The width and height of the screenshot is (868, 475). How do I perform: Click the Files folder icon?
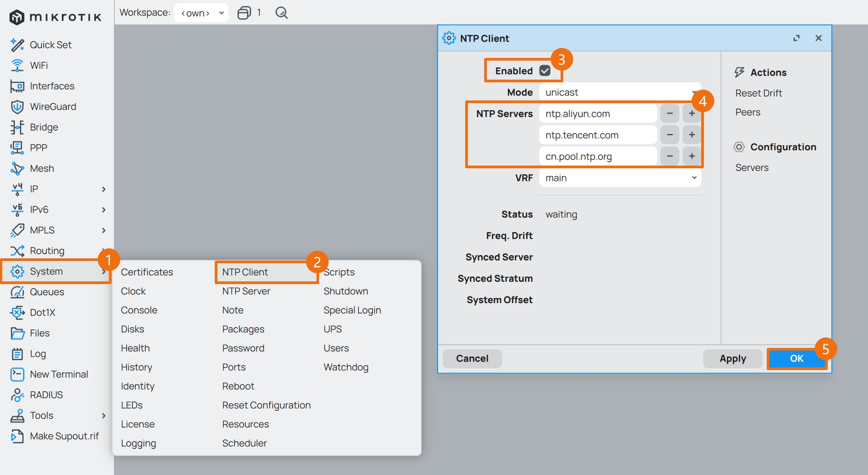17,333
